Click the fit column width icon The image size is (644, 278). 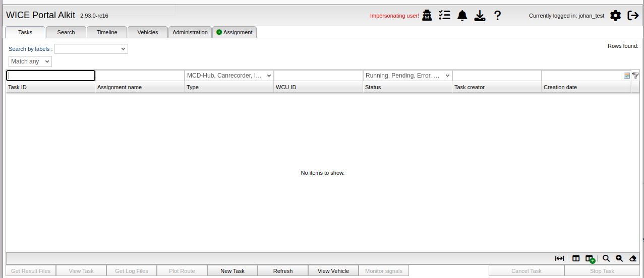pos(559,258)
